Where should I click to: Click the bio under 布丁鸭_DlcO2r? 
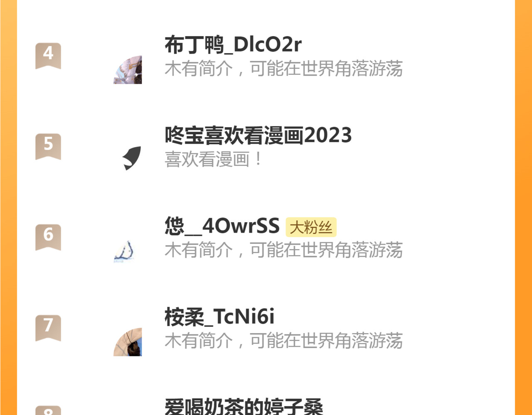point(283,69)
